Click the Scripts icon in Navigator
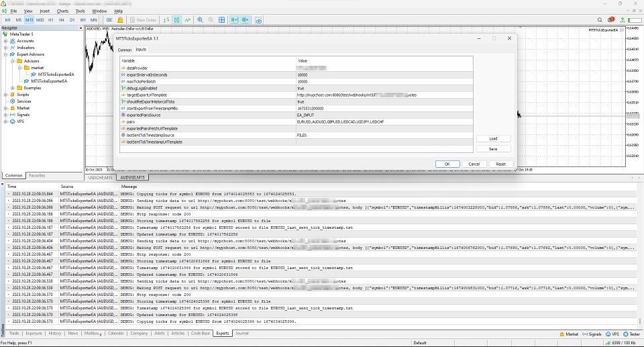644x347 pixels. point(13,95)
